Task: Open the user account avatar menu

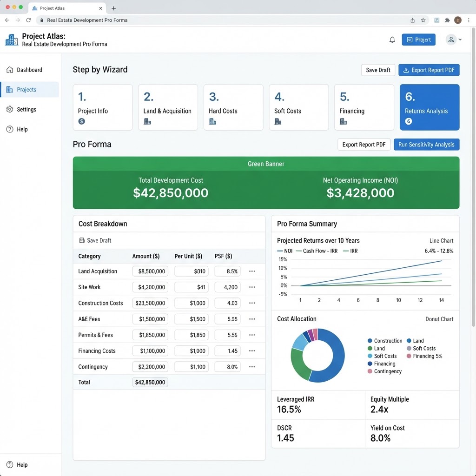Action: pyautogui.click(x=454, y=40)
